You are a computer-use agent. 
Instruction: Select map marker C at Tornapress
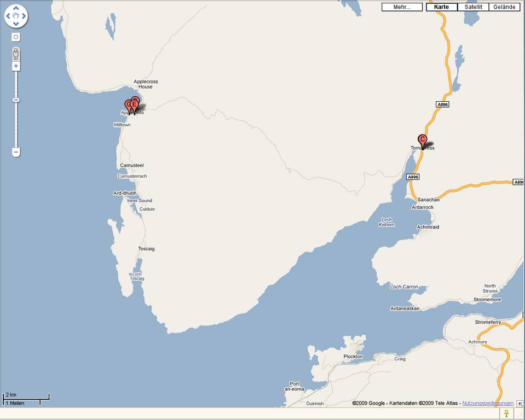422,141
